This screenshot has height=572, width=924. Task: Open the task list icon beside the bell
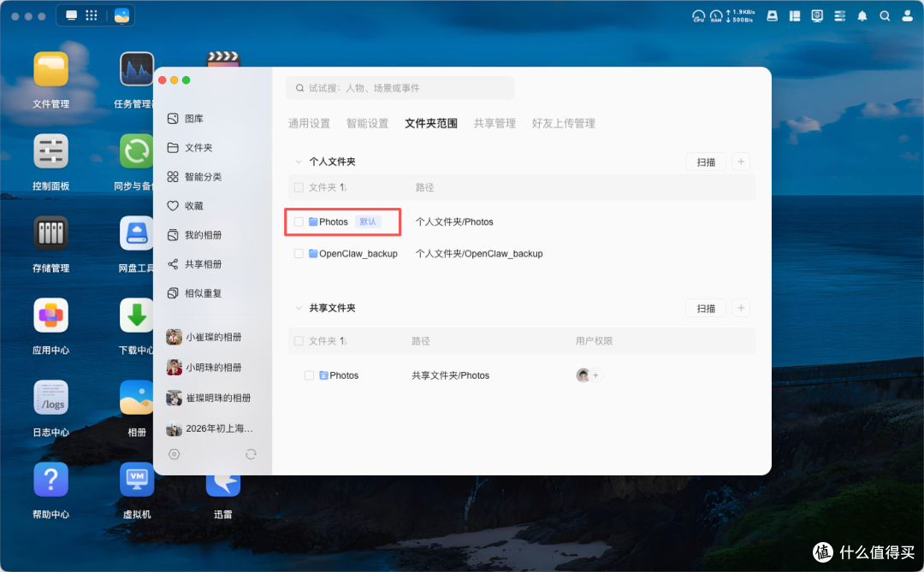point(840,16)
